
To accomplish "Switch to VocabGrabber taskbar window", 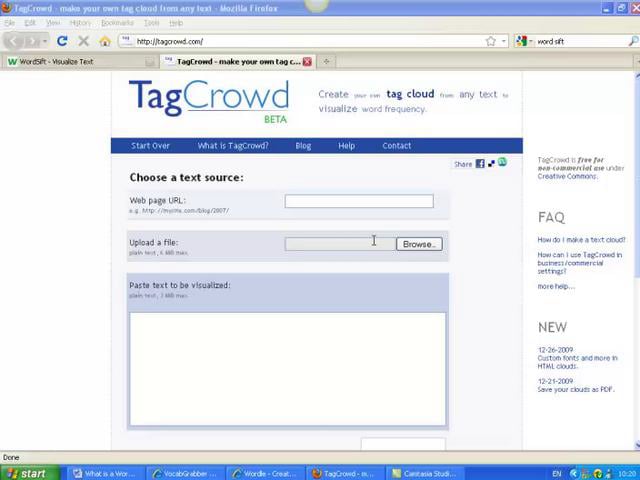I will pos(184,473).
